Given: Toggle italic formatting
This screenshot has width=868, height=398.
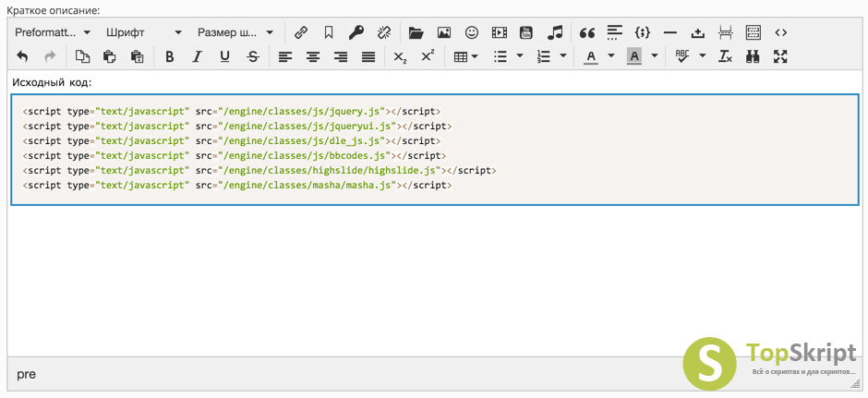Looking at the screenshot, I should click(197, 56).
